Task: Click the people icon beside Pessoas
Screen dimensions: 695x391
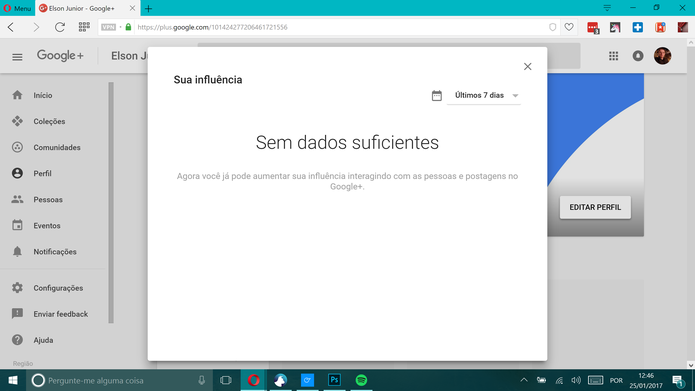Action: click(x=17, y=199)
